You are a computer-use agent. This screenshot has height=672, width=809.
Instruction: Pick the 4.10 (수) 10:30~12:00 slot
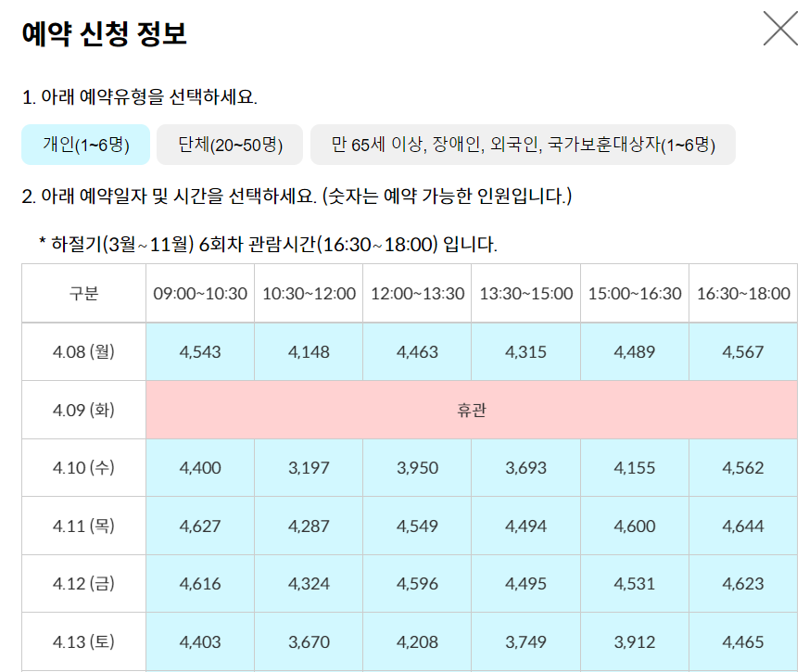click(308, 467)
